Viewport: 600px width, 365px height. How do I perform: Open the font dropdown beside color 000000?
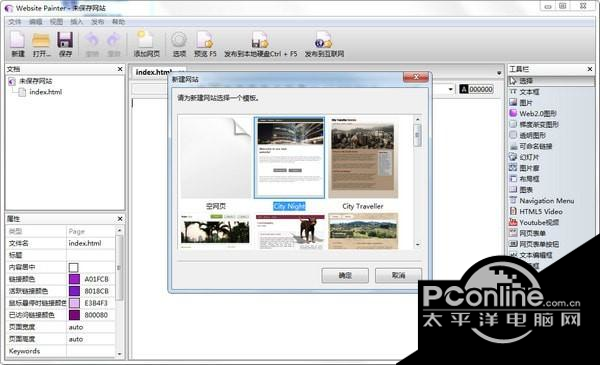point(451,90)
